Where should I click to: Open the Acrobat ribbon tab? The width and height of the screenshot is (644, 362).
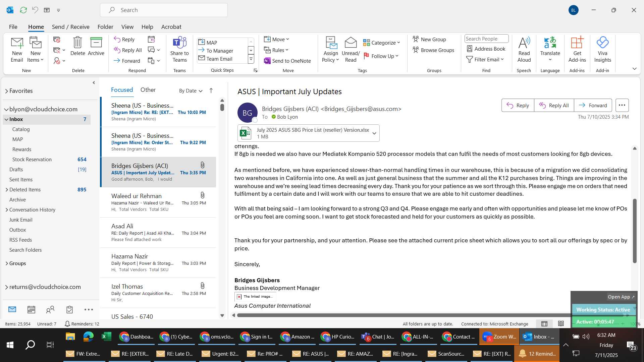pos(171,27)
